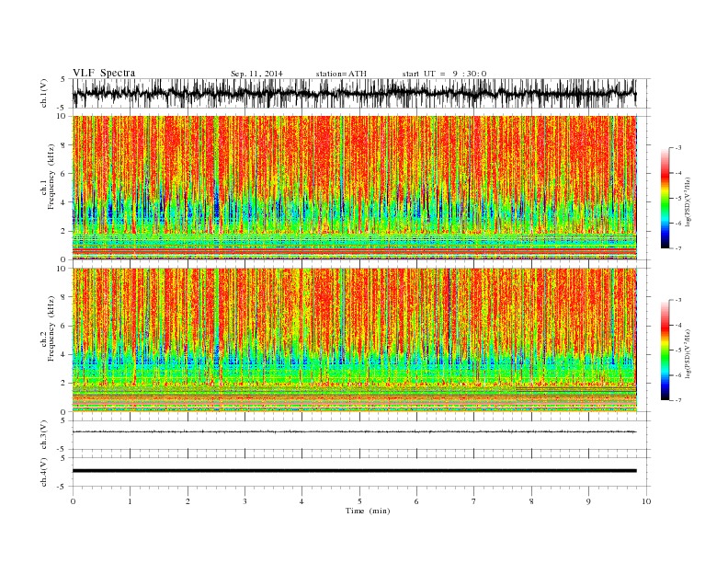Click the "-7" label on ch.2 color bar

677,400
